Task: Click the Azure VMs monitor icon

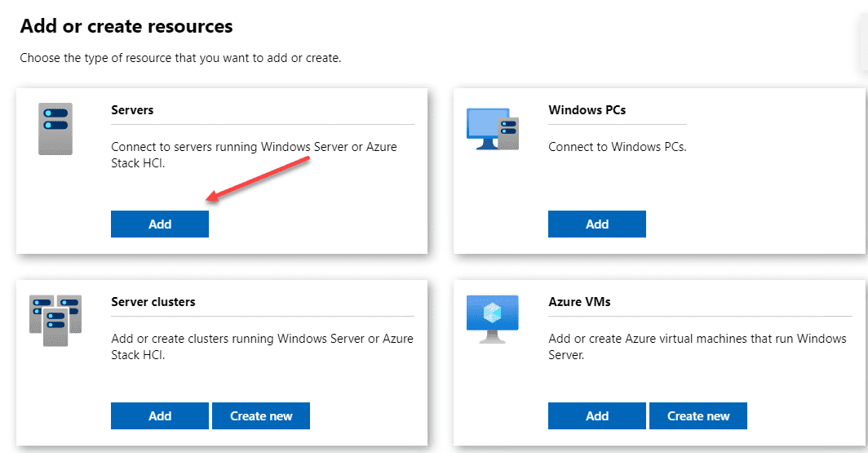Action: 493,319
